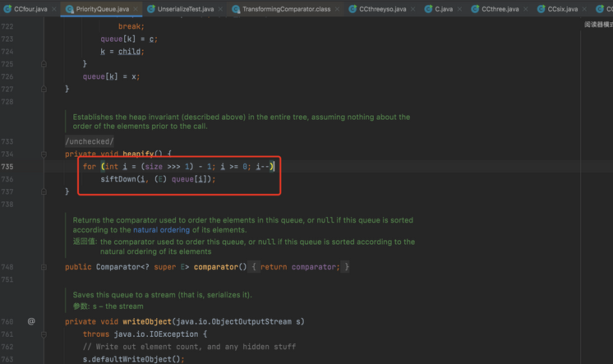Click line number 760 in the gutter
This screenshot has height=364, width=613.
click(7, 322)
